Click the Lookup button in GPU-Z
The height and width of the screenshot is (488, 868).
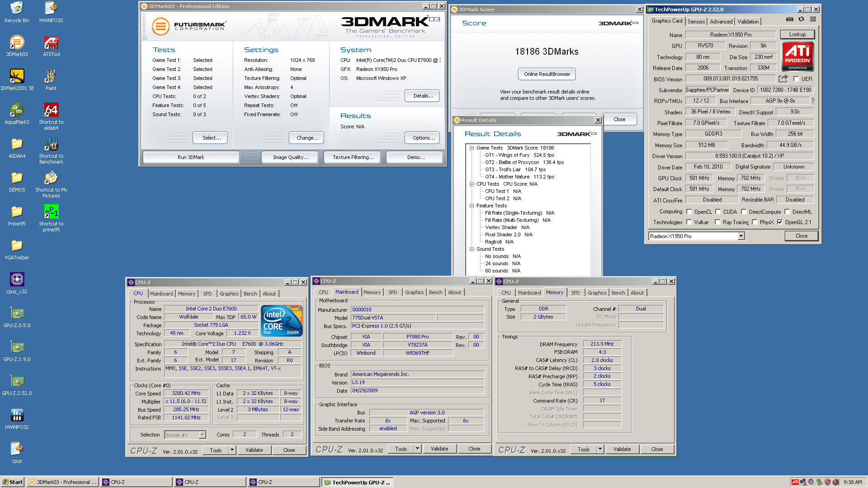coord(797,34)
